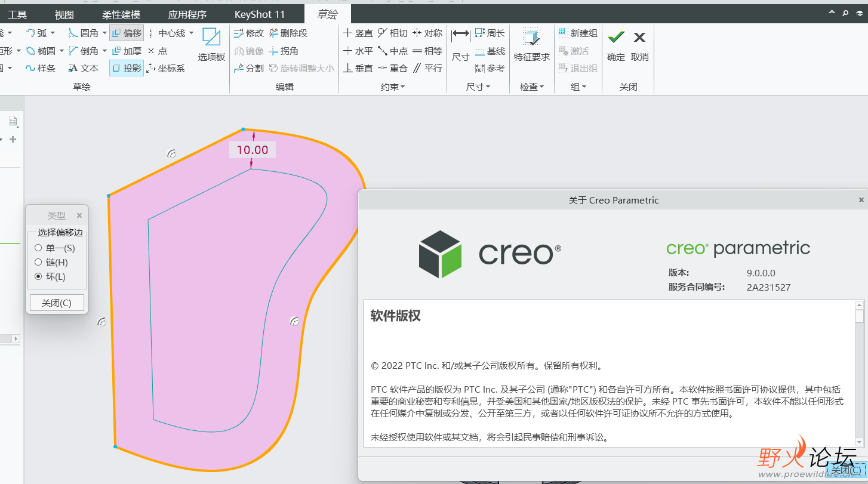Activate the 偏移 (Offset) tool

tap(127, 33)
